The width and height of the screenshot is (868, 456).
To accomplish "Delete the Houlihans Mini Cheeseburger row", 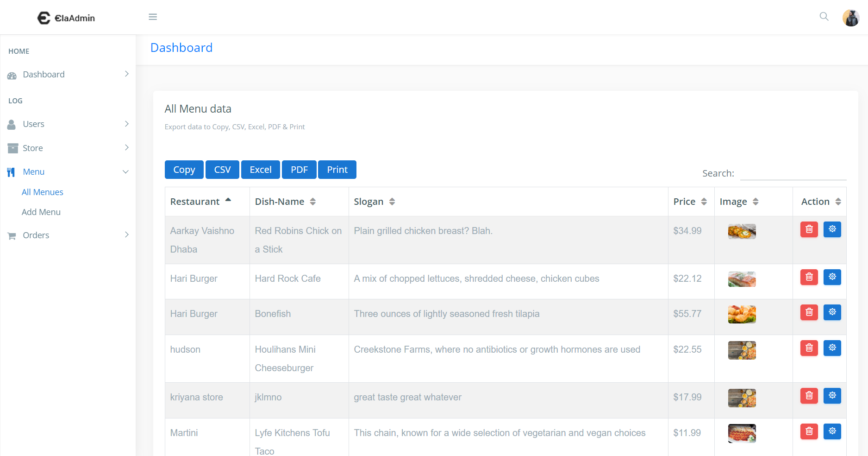I will [809, 348].
